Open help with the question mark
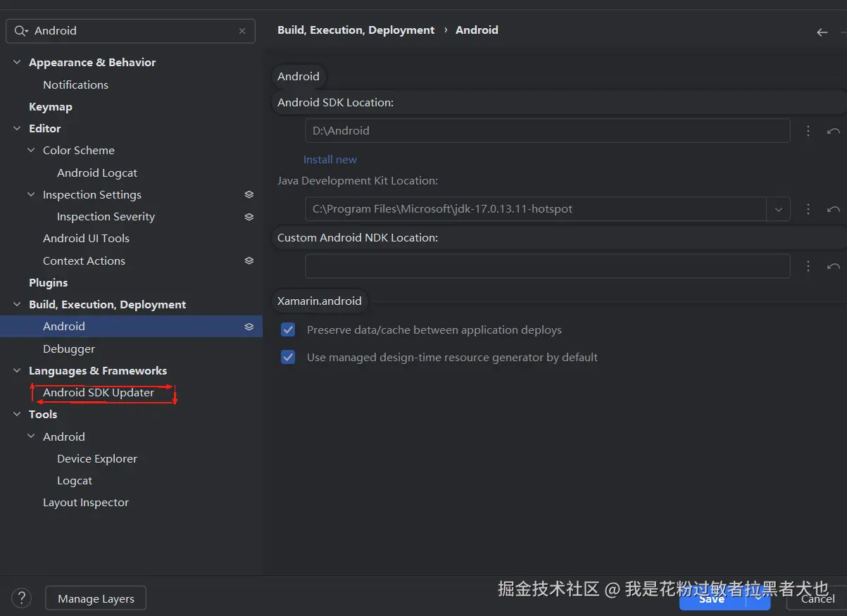 [22, 598]
